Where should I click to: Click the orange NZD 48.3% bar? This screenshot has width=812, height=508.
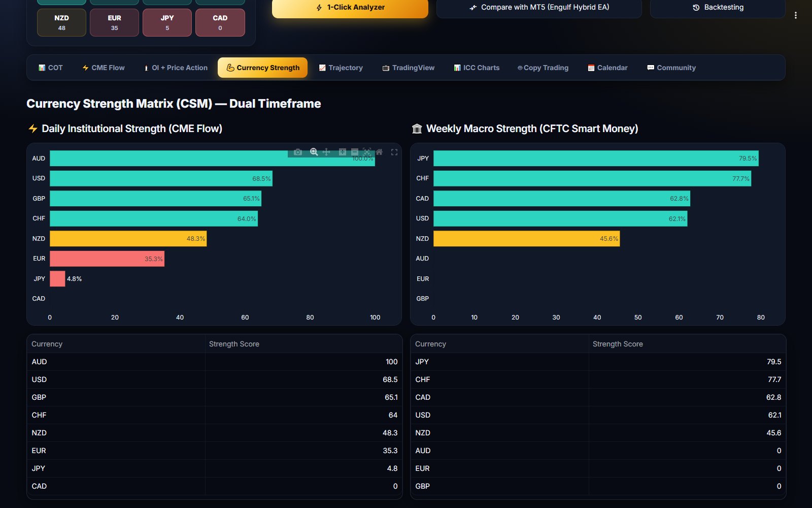[x=128, y=239]
